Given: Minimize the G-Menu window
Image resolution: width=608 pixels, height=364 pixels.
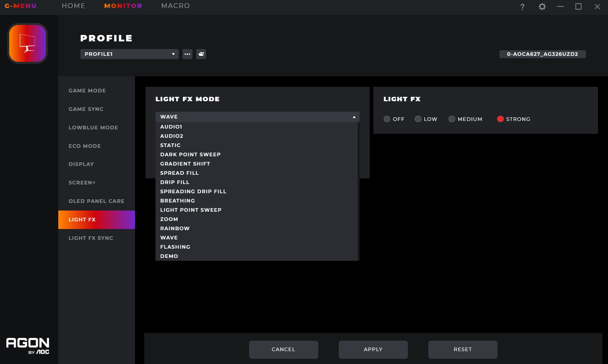Looking at the screenshot, I should click(x=560, y=6).
